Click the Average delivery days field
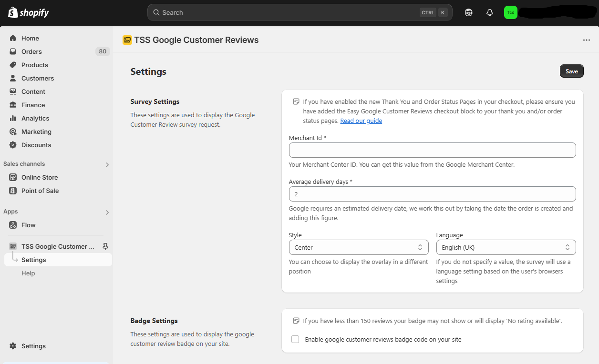Viewport: 599px width, 364px height. tap(433, 194)
